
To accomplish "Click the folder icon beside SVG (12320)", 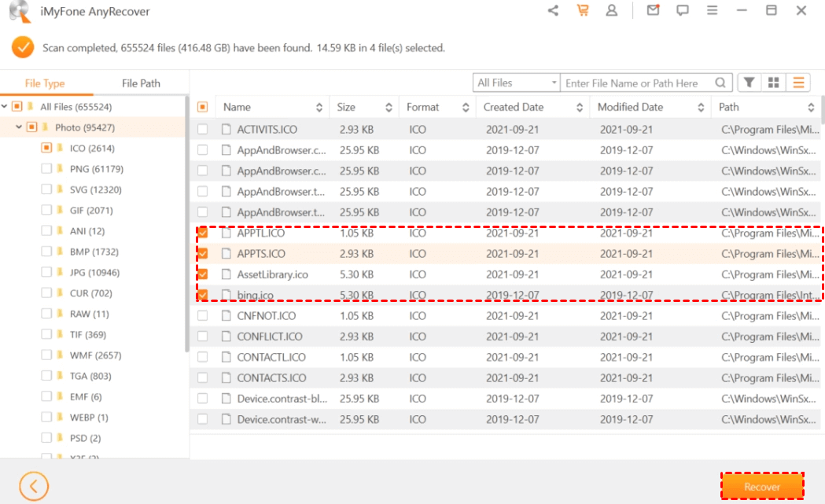I will 60,189.
